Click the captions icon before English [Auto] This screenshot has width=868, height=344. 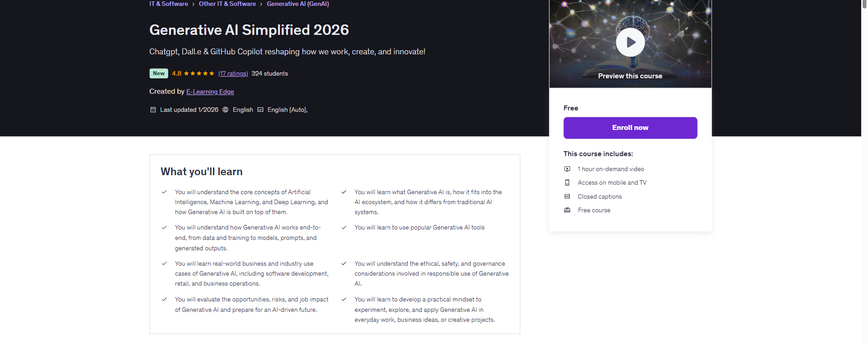click(x=260, y=110)
